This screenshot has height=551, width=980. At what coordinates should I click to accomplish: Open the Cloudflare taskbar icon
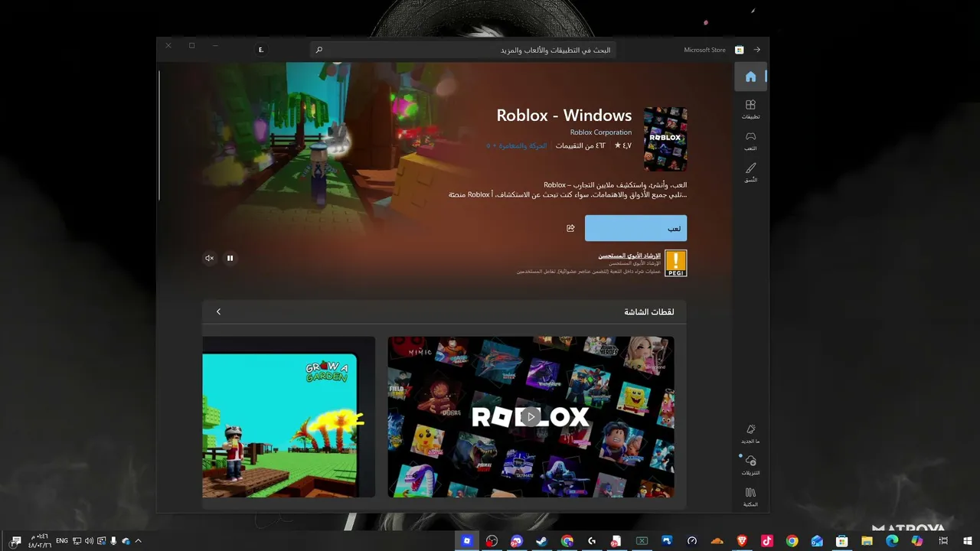tap(717, 541)
